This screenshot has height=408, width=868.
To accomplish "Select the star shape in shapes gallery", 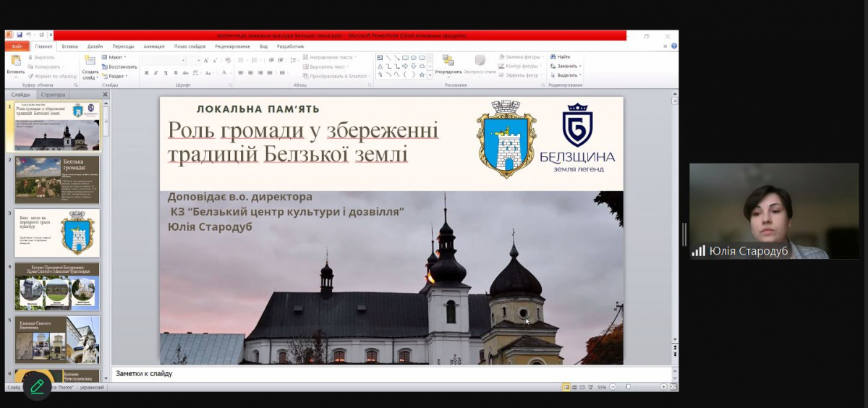I will 422,74.
